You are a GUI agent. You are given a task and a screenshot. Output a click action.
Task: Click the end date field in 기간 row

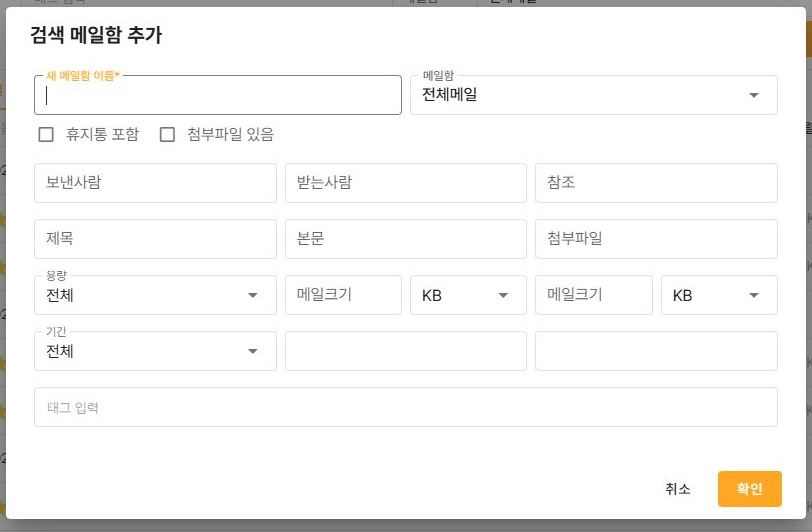point(656,351)
